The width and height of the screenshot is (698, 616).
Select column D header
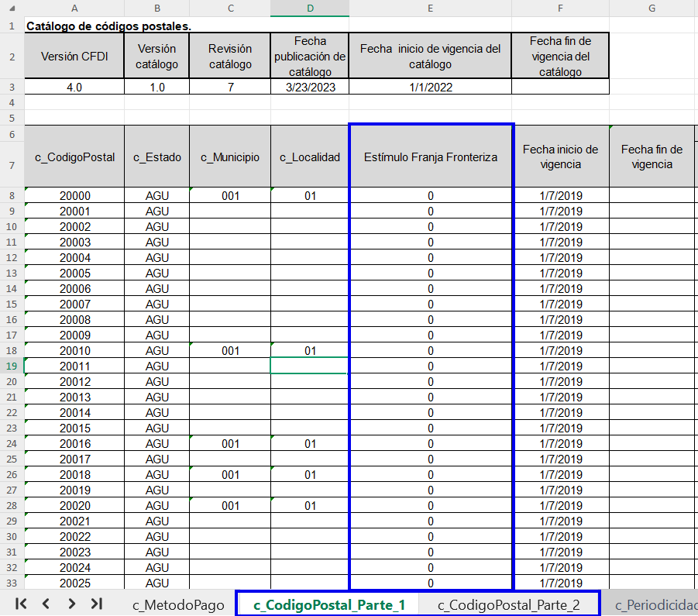coord(309,9)
